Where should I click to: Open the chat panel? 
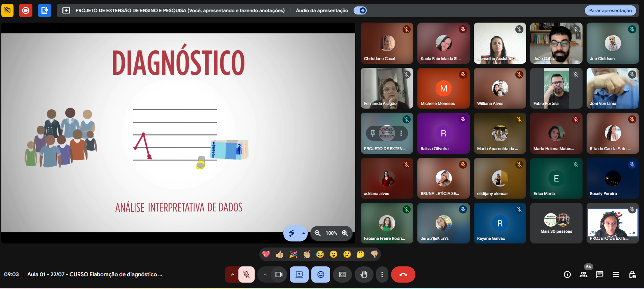tap(600, 274)
